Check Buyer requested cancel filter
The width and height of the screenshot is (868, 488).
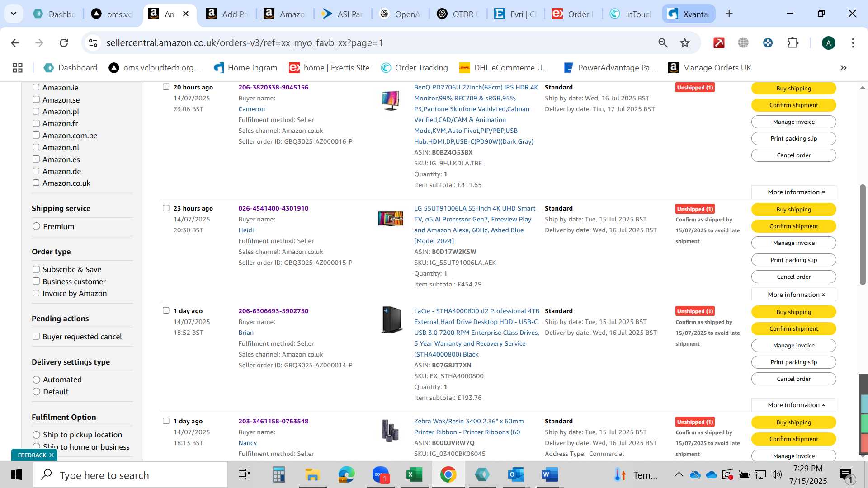36,337
